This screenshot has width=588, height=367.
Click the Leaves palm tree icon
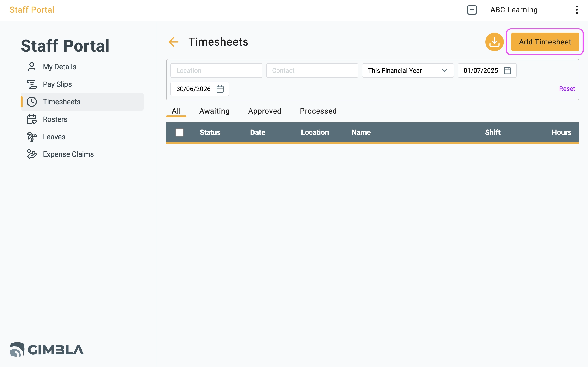pos(32,137)
